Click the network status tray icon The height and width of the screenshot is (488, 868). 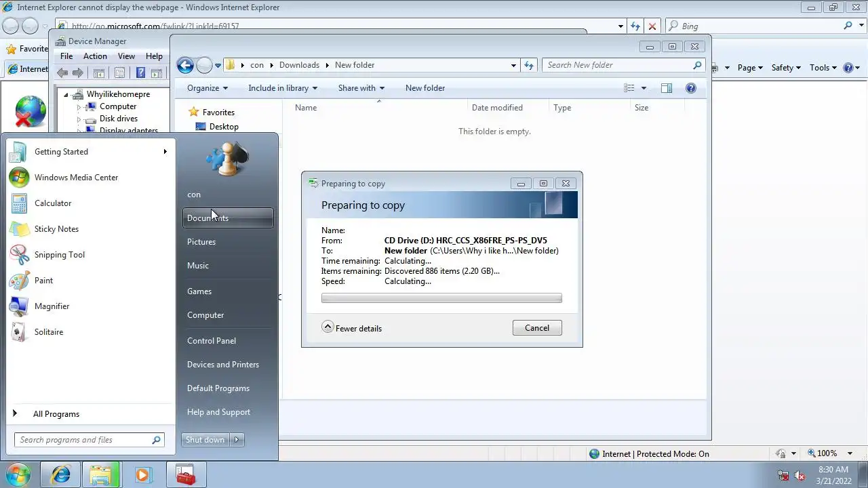pos(783,475)
